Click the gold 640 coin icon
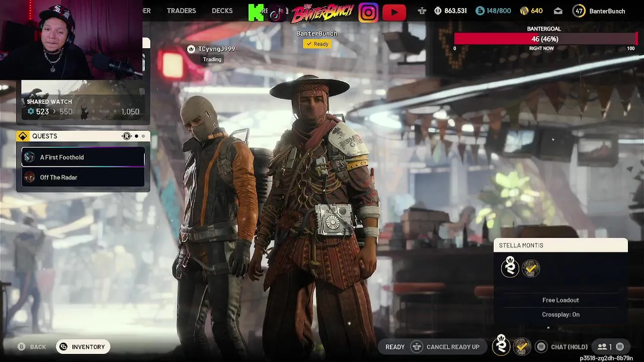Image resolution: width=644 pixels, height=362 pixels. pyautogui.click(x=524, y=11)
